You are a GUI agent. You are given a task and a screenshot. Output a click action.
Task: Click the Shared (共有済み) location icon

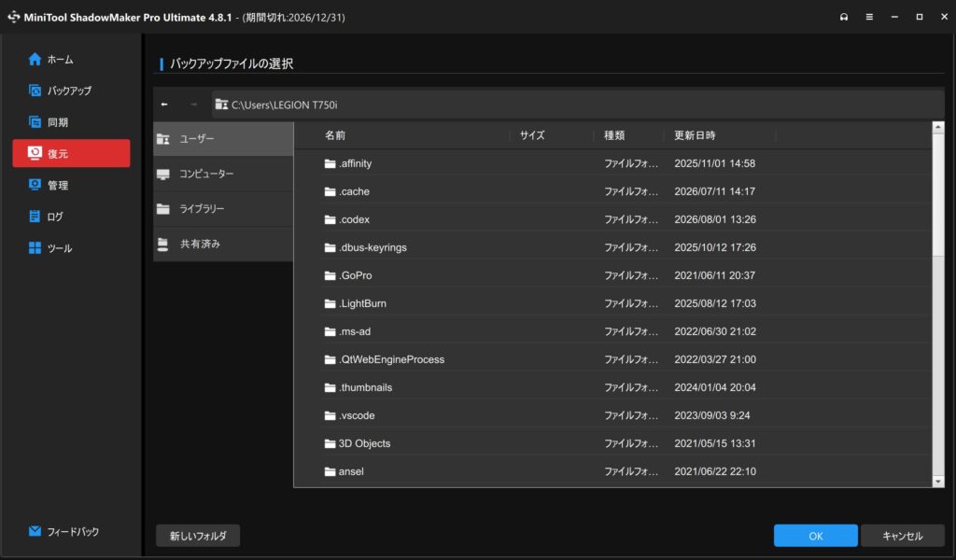tap(162, 245)
